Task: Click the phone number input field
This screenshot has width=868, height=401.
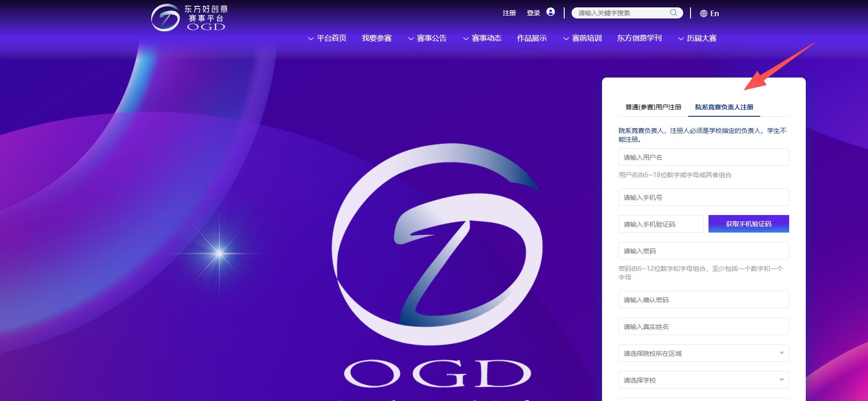Action: click(x=704, y=197)
